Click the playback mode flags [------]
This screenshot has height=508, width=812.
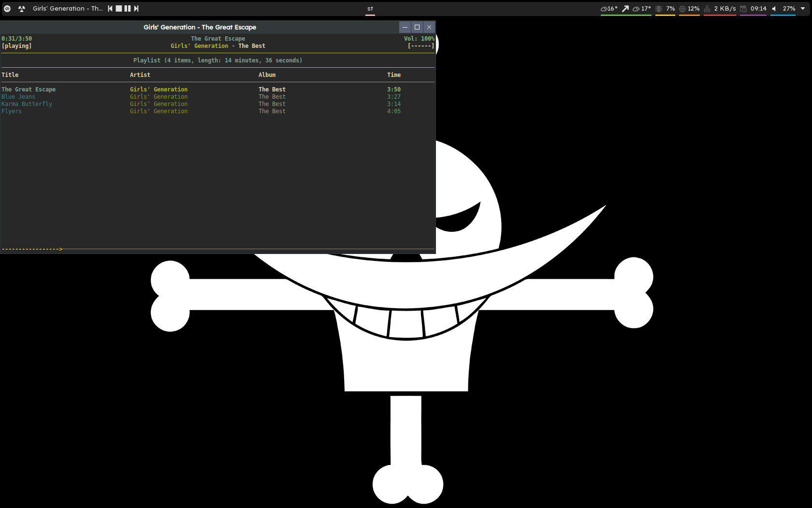coord(421,46)
